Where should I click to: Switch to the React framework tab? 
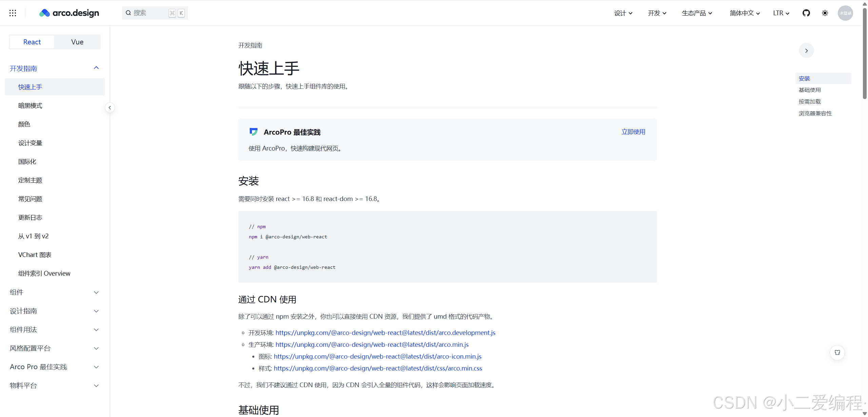point(32,42)
